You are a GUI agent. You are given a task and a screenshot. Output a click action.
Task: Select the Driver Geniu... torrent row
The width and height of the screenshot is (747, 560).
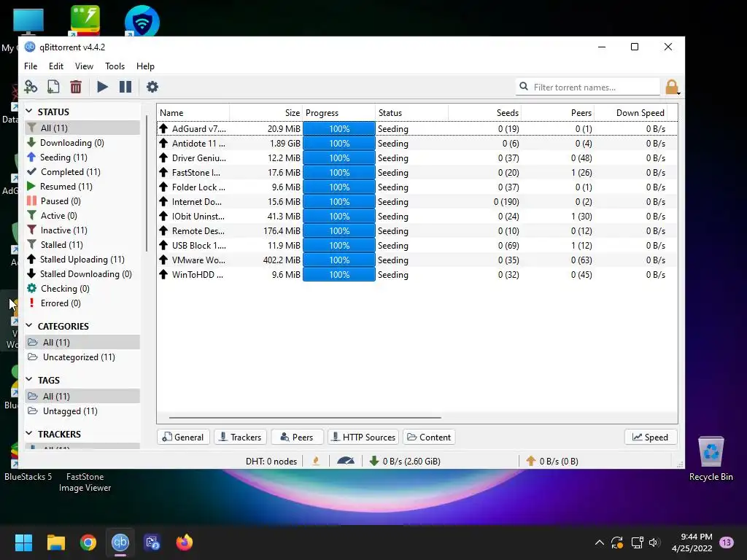tap(417, 158)
